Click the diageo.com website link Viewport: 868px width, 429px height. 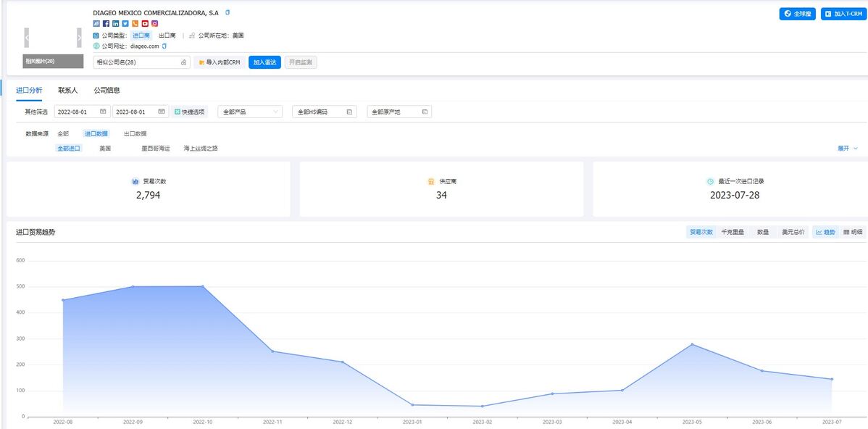click(144, 46)
